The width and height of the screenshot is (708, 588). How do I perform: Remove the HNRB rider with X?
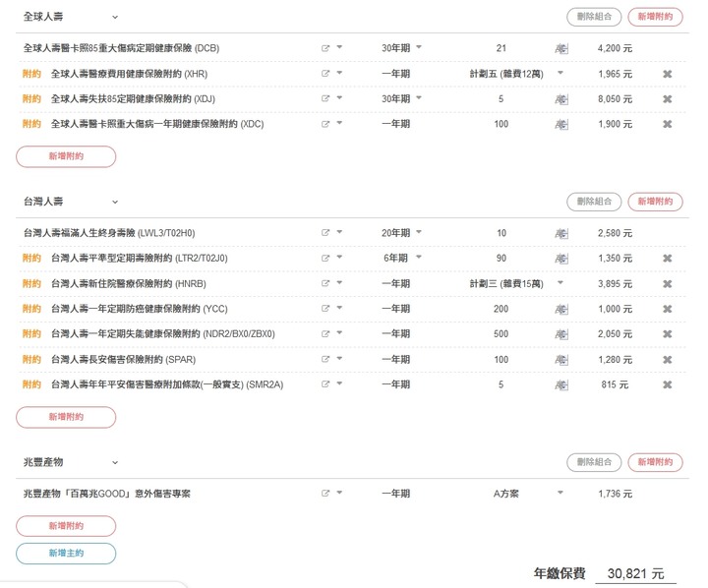(668, 284)
